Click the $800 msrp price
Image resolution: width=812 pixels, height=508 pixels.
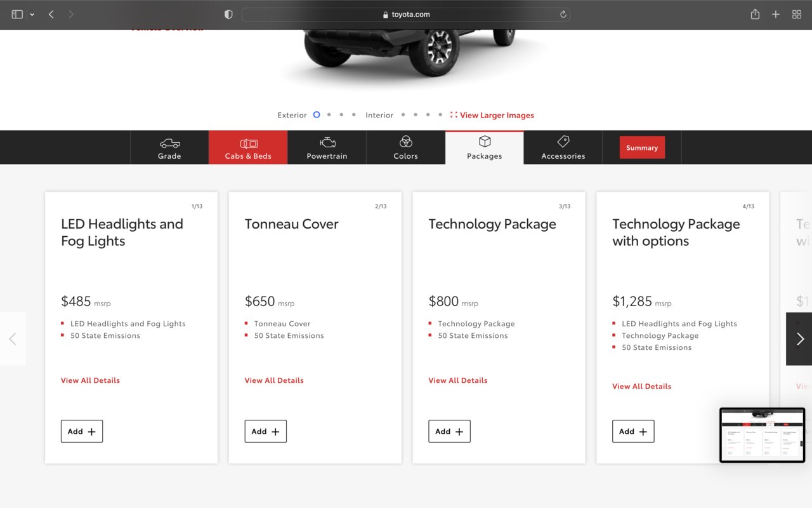tap(454, 302)
